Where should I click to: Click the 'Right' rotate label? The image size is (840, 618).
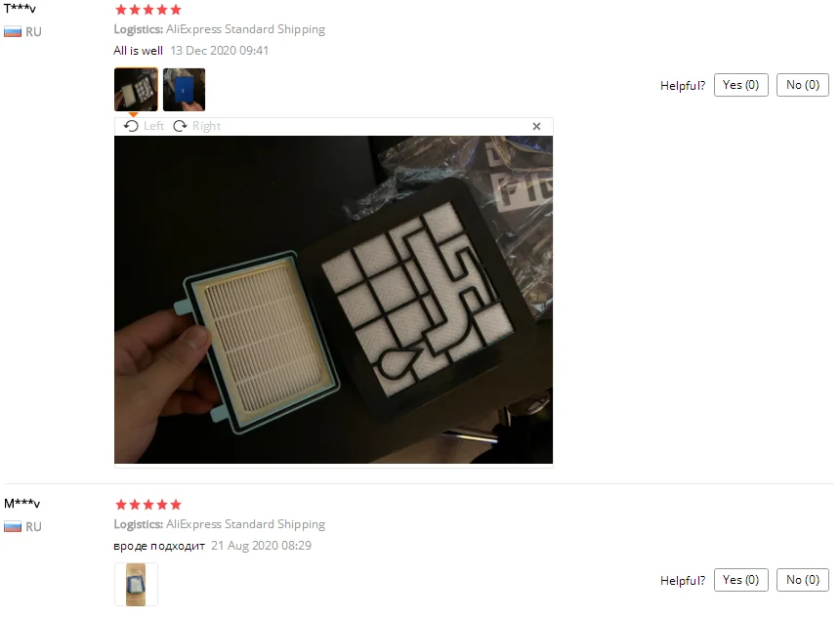point(207,126)
